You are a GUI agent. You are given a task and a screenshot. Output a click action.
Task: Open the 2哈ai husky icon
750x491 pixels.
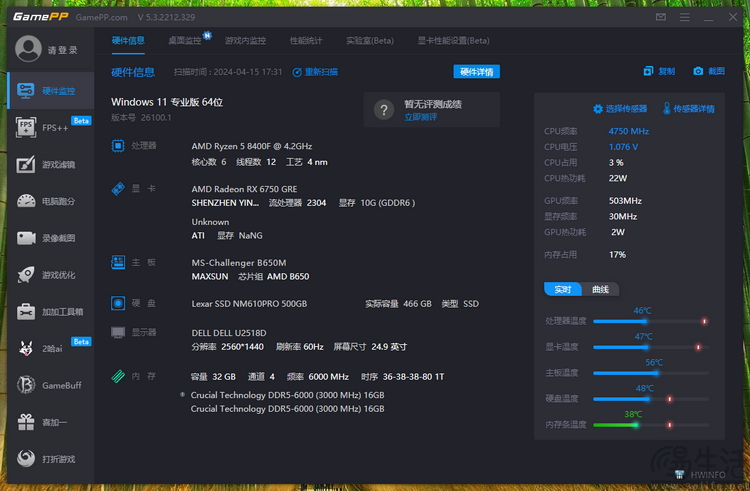point(26,349)
